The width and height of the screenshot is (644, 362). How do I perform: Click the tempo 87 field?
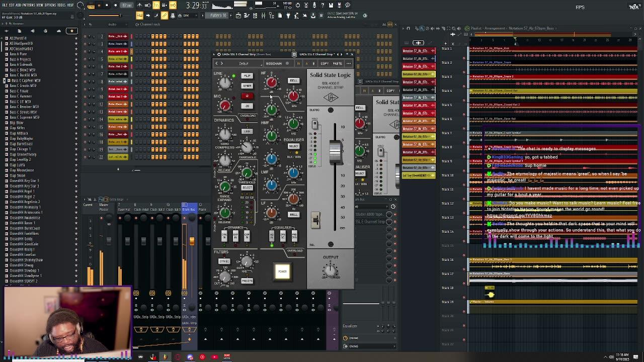point(127,5)
